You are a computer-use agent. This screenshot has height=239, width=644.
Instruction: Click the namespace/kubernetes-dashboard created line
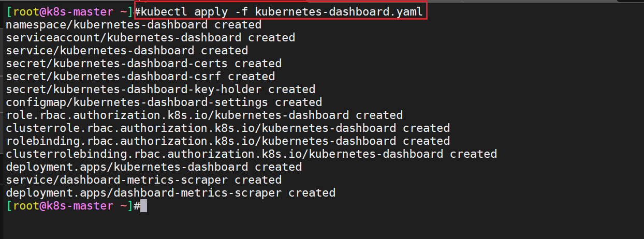coord(134,24)
